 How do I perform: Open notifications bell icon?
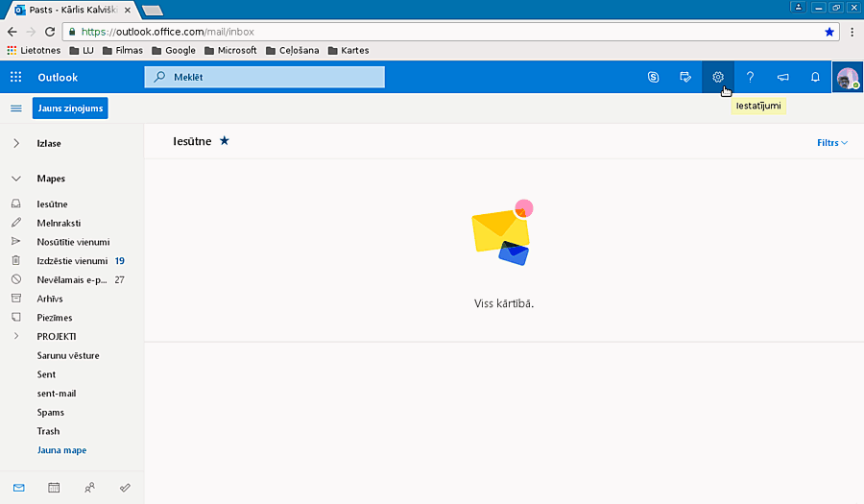click(815, 77)
